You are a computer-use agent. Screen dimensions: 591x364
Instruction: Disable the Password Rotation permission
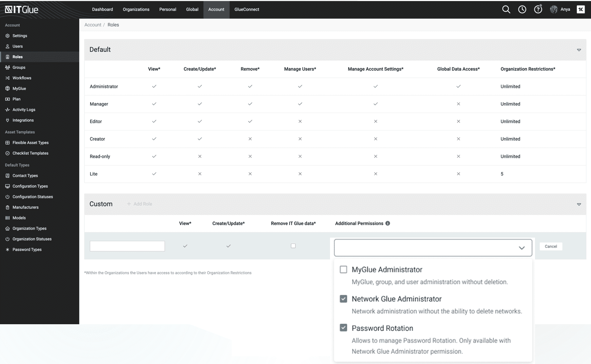point(343,328)
